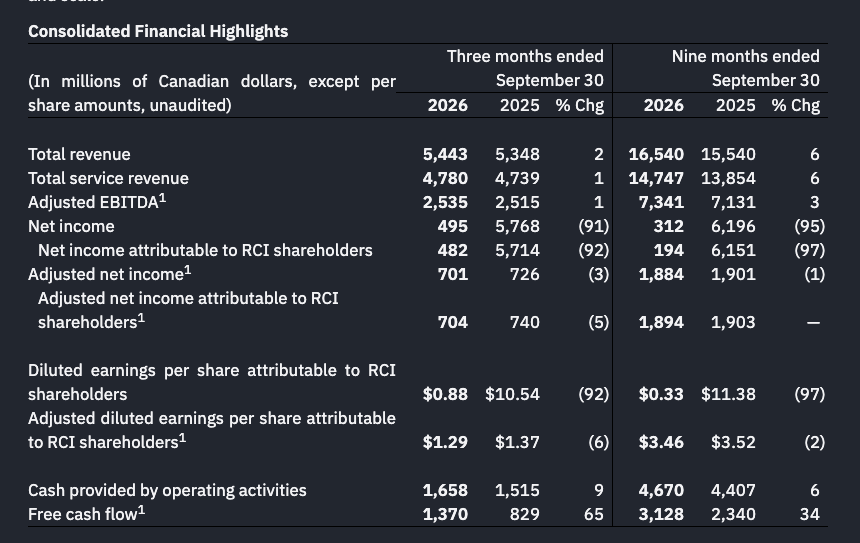Select free cash flow value 3,128
The width and height of the screenshot is (860, 543).
pos(661,514)
